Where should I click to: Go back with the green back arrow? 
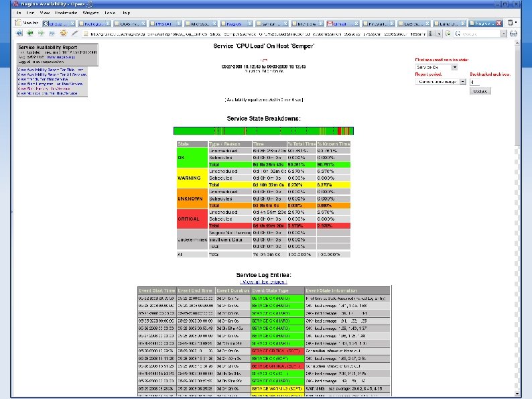point(30,34)
